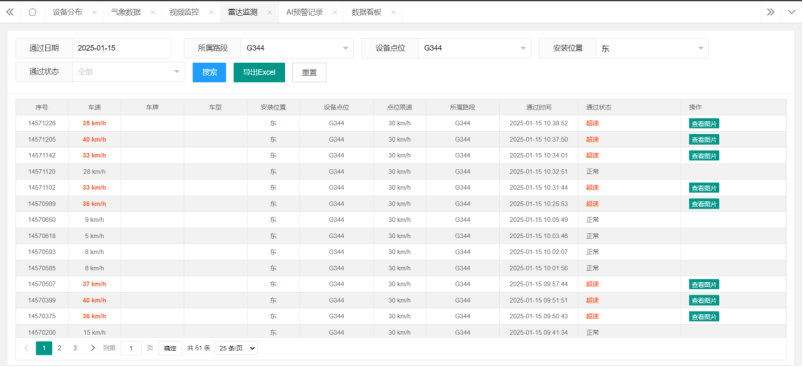This screenshot has width=803, height=367.
Task: Open tab options down-chevron at top right
Action: pos(792,12)
